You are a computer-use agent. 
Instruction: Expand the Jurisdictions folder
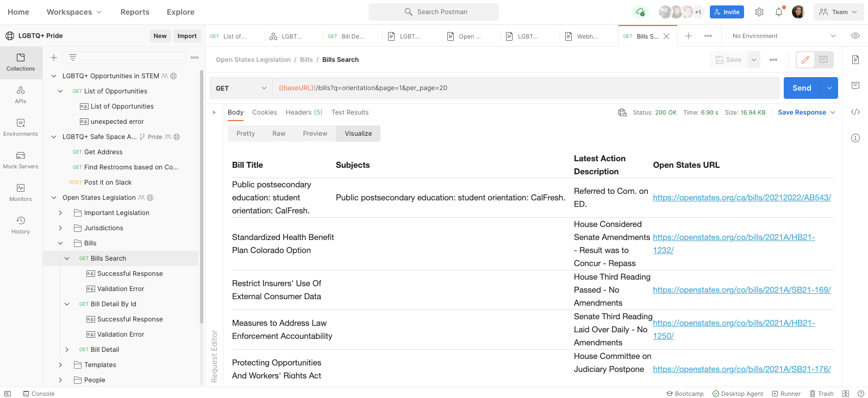60,228
